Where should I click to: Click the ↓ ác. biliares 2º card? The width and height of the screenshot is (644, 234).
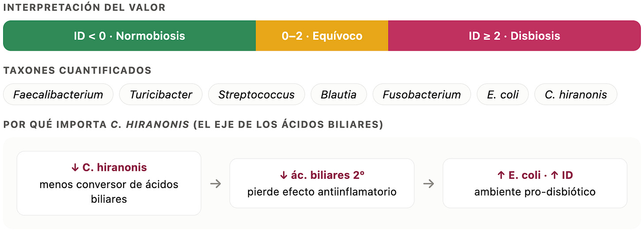click(x=322, y=183)
